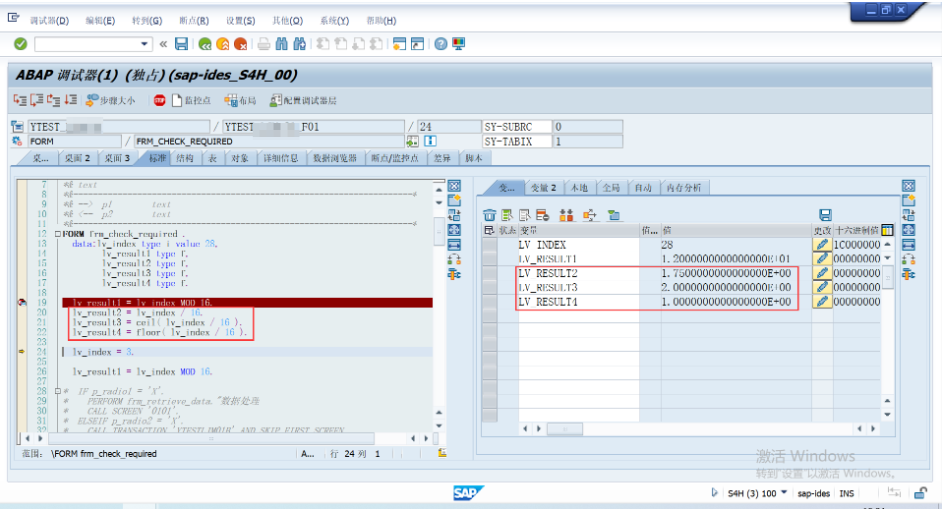Switch to the 桌面 2 tab
Screen dimensions: 945x509
point(77,158)
